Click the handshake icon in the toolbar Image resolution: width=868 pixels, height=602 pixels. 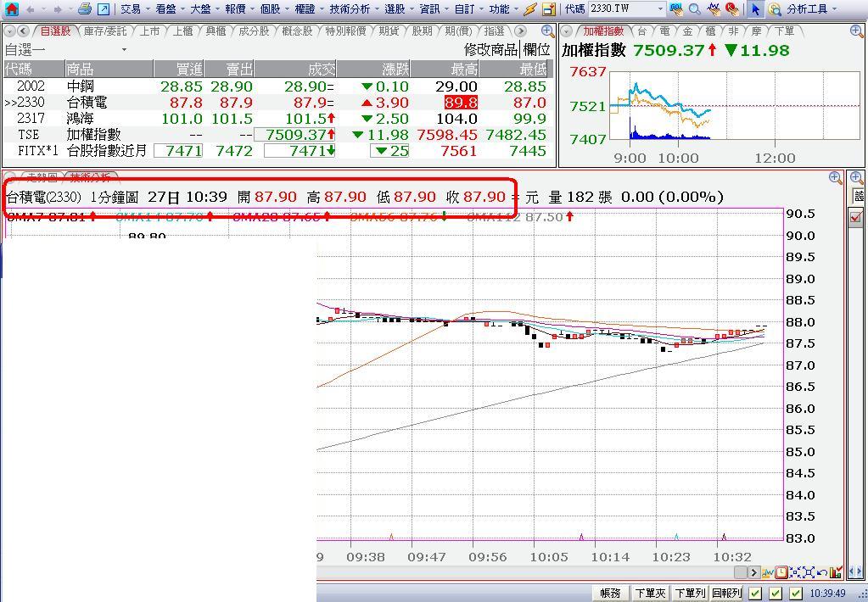pyautogui.click(x=714, y=8)
